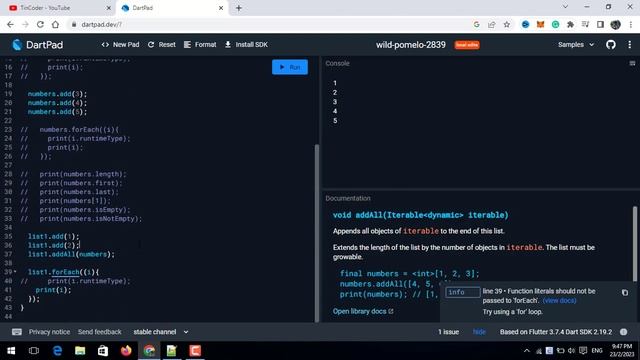
Task: Open the Grammarly extension icon
Action: (x=556, y=24)
